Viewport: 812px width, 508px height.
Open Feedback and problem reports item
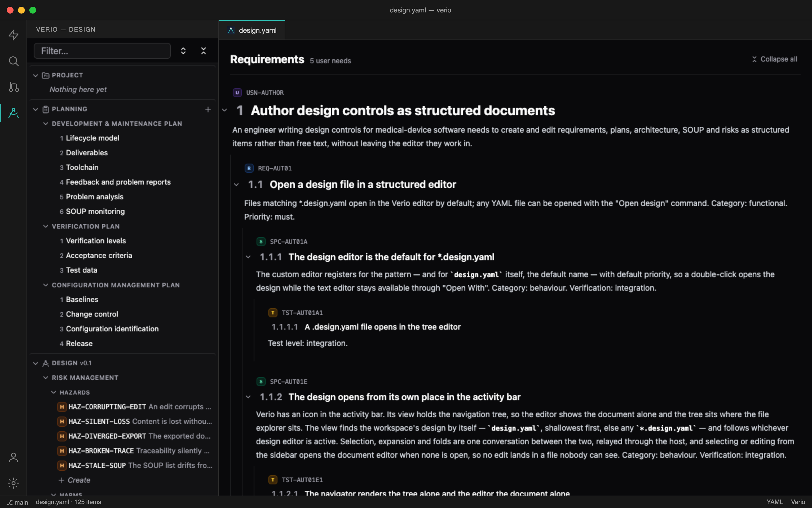tap(118, 182)
